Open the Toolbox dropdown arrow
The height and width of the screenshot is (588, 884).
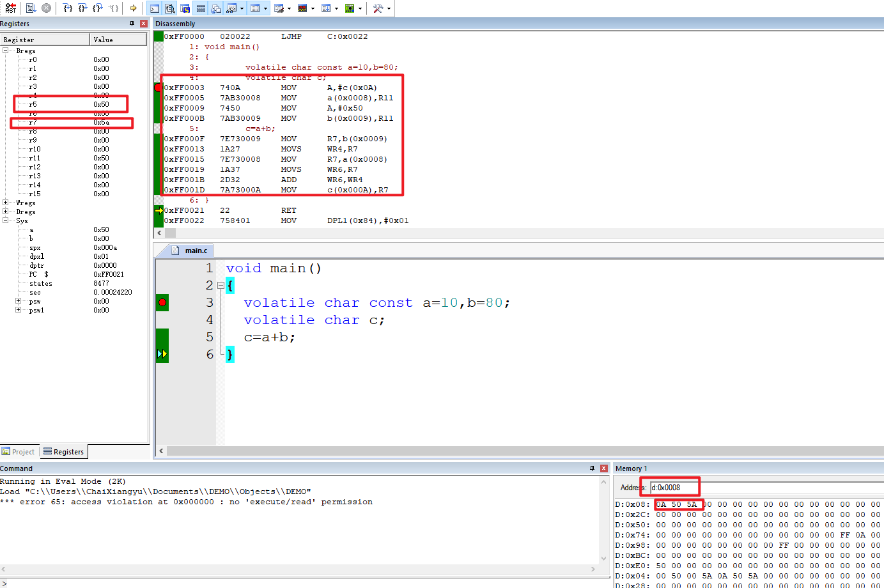[389, 8]
